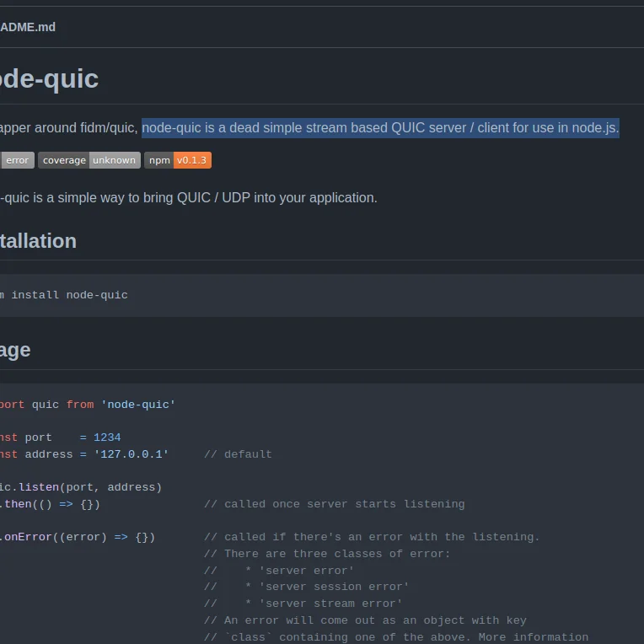Screen dimensions: 644x644
Task: Click the 'There are three classes of error' comment
Action: [327, 554]
